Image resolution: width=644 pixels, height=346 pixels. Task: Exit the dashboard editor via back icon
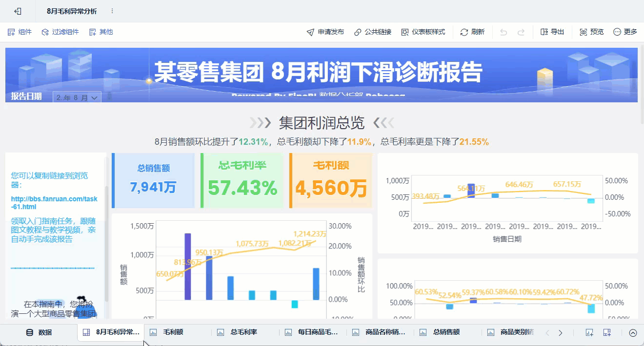pos(18,11)
